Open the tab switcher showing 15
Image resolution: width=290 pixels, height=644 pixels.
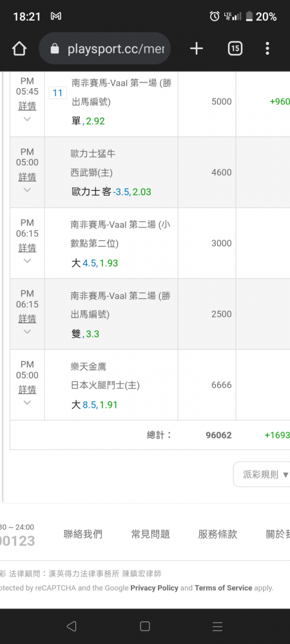235,49
